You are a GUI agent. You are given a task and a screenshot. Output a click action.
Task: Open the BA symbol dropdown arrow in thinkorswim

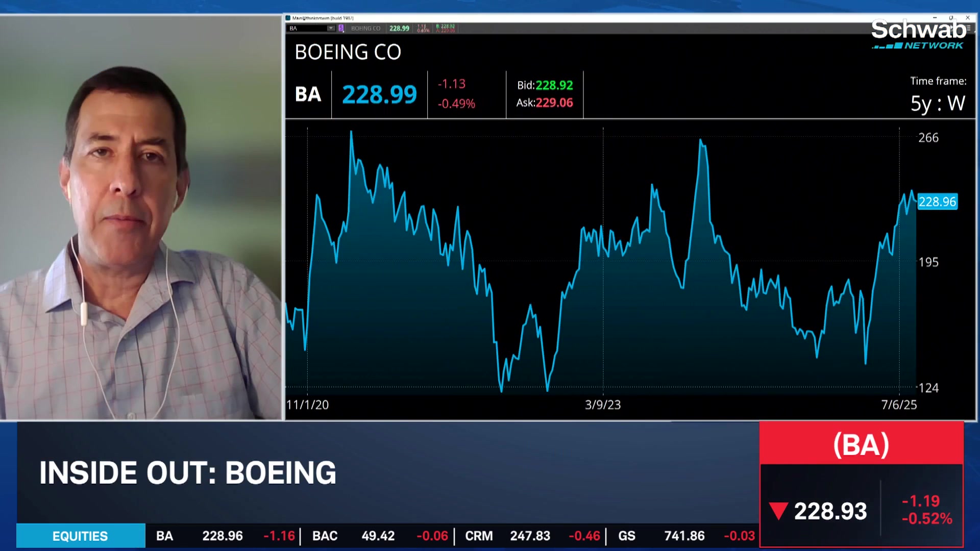coord(331,29)
